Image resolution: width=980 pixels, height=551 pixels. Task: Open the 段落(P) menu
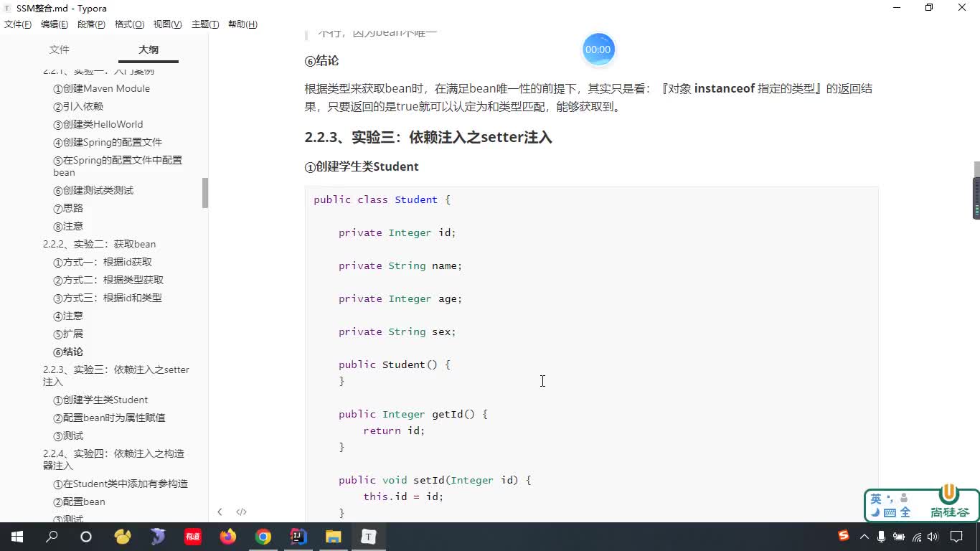coord(92,24)
